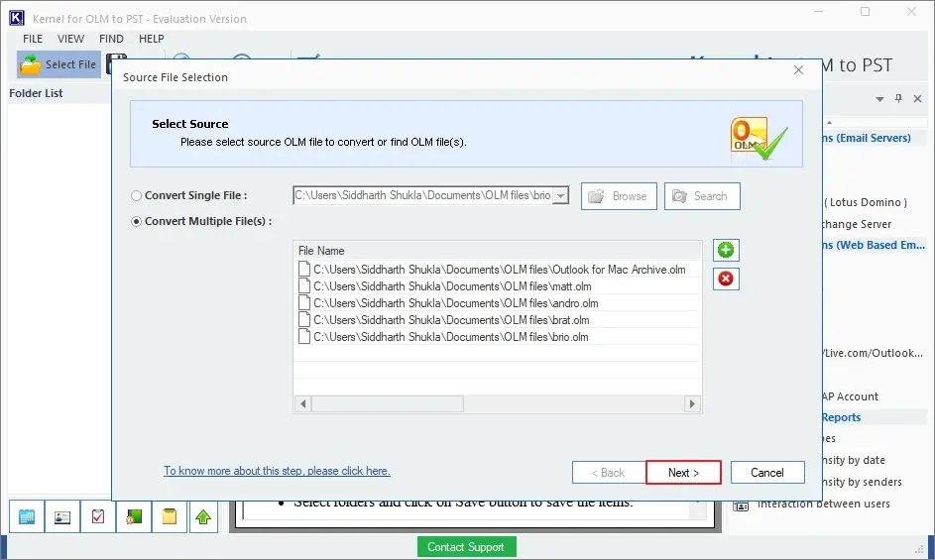Viewport: 935px width, 560px height.
Task: Click the yellow notes icon in bottom toolbar
Action: (x=170, y=516)
